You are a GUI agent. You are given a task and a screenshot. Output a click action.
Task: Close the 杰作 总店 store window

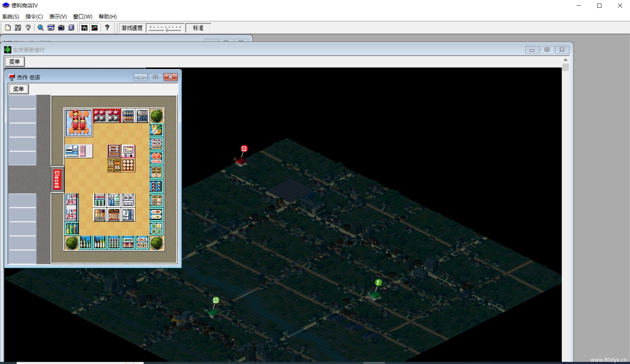click(171, 77)
